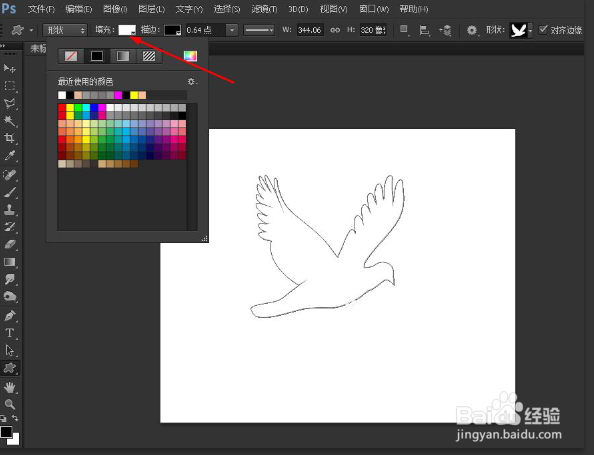Open the 文件 menu
594x455 pixels.
41,9
